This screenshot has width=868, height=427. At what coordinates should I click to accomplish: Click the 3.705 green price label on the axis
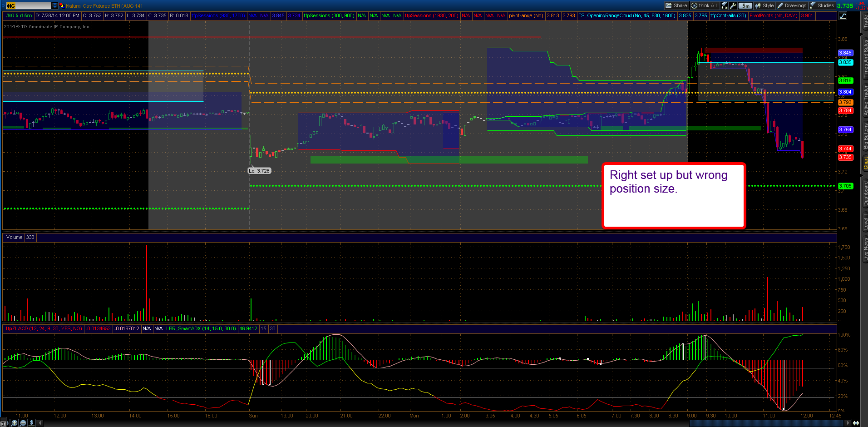point(845,186)
